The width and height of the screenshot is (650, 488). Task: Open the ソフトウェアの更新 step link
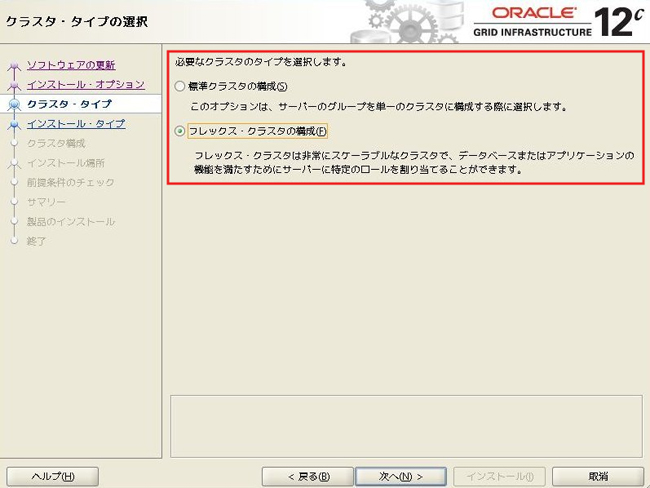point(70,65)
